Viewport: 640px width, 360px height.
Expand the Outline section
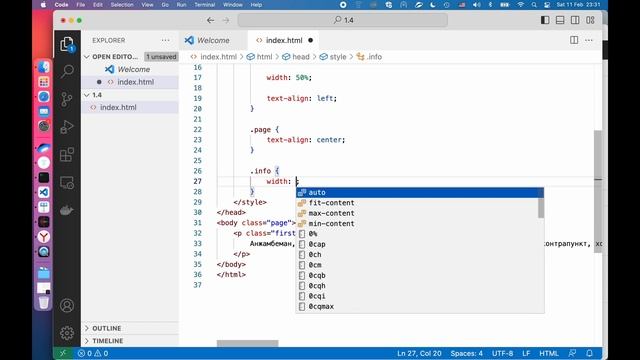tap(107, 328)
